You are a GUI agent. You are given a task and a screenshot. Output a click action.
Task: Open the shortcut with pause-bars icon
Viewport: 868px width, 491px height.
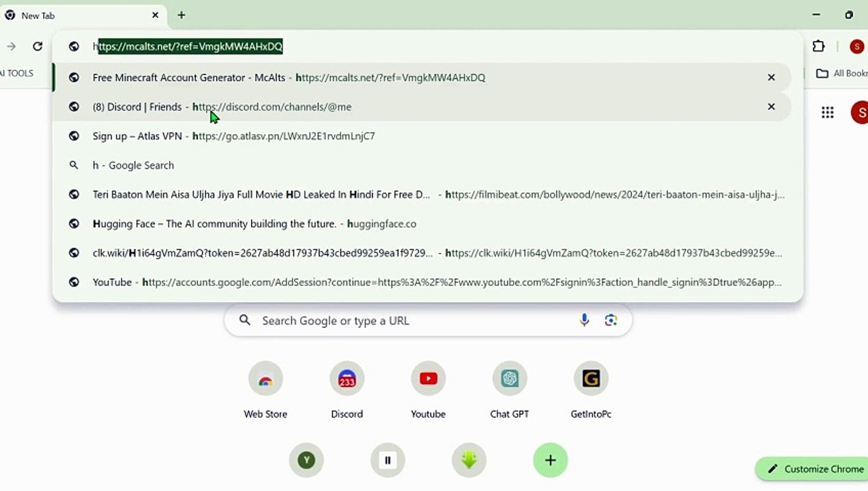388,460
